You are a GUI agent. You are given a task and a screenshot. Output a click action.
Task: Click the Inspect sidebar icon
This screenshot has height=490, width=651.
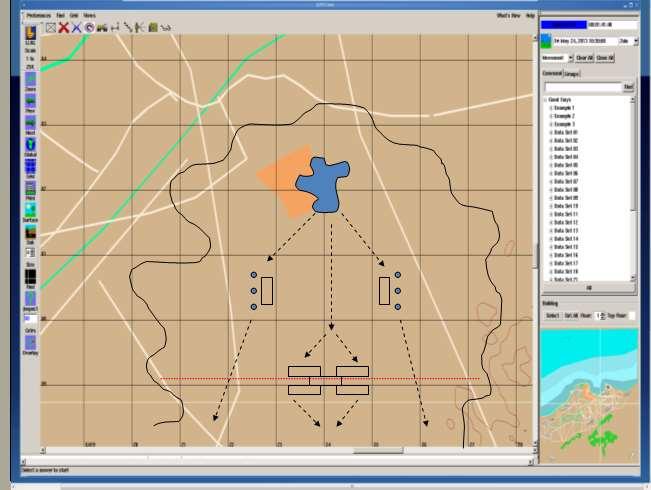30,298
